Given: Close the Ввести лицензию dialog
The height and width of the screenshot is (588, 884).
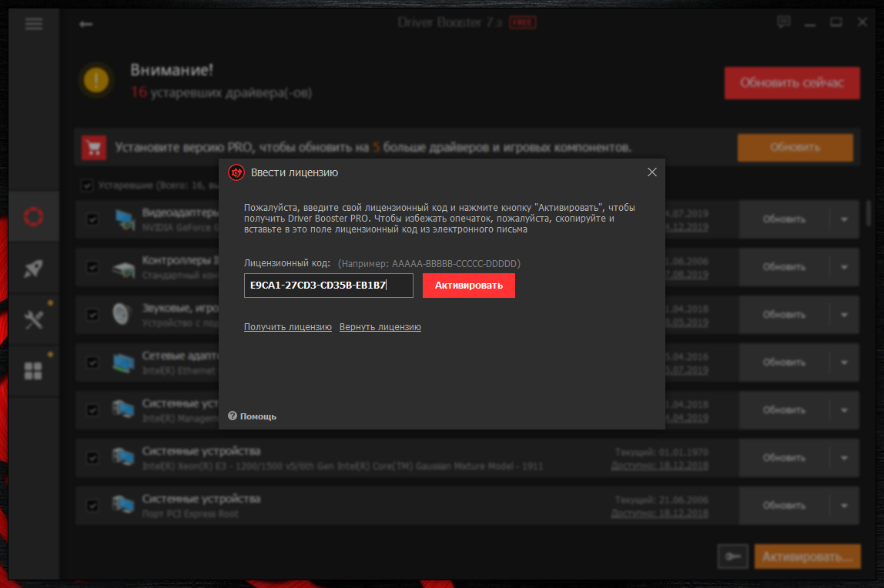Looking at the screenshot, I should pyautogui.click(x=651, y=172).
